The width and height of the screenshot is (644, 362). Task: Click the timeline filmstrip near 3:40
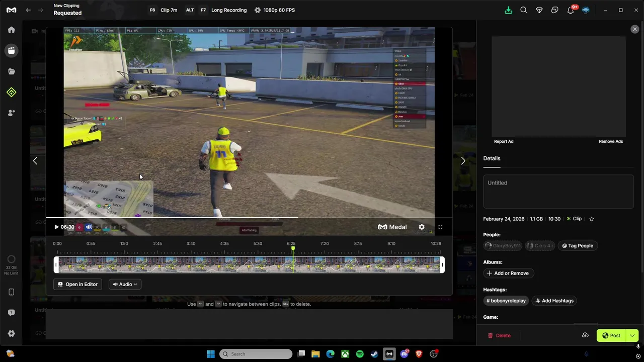191,265
